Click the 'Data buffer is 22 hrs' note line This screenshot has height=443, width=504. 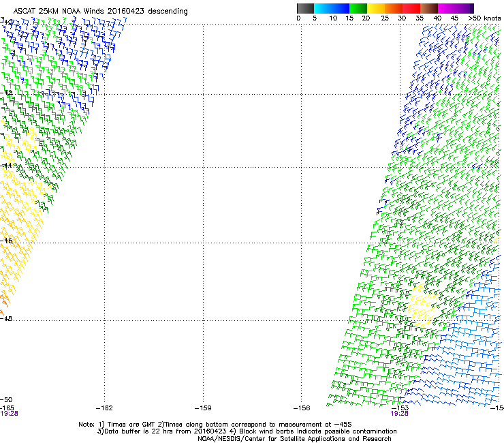point(247,431)
